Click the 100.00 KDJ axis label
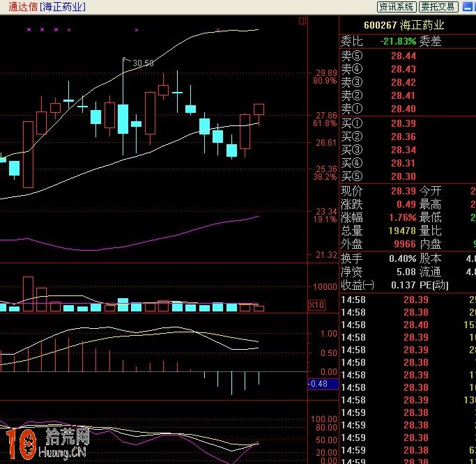476x464 pixels. coord(323,419)
